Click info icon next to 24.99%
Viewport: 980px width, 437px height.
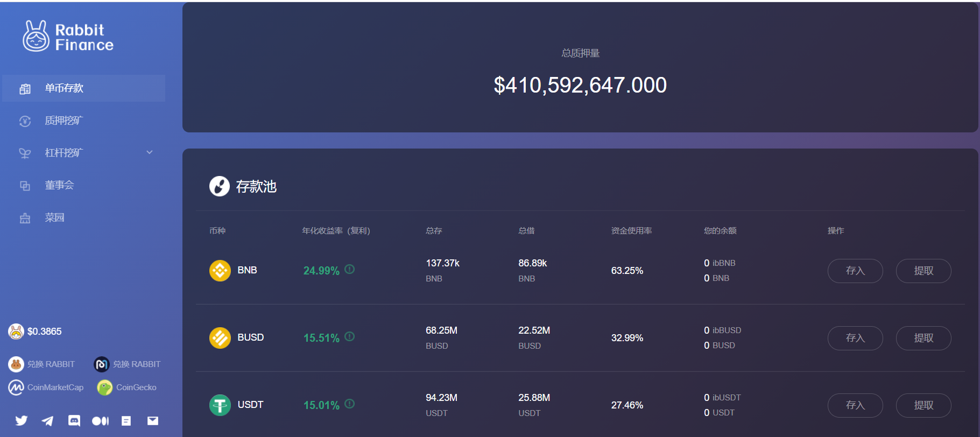tap(350, 269)
